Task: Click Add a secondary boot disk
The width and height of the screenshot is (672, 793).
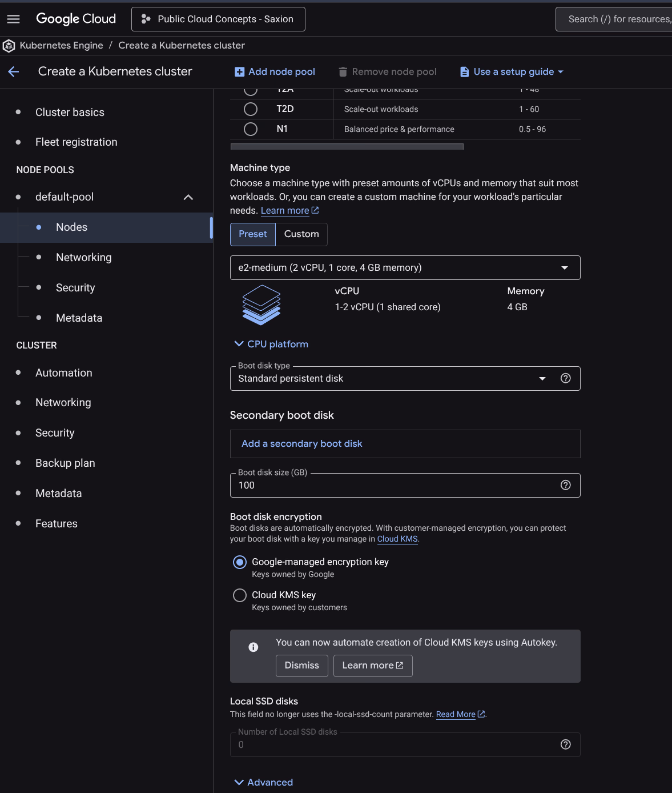Action: point(302,444)
